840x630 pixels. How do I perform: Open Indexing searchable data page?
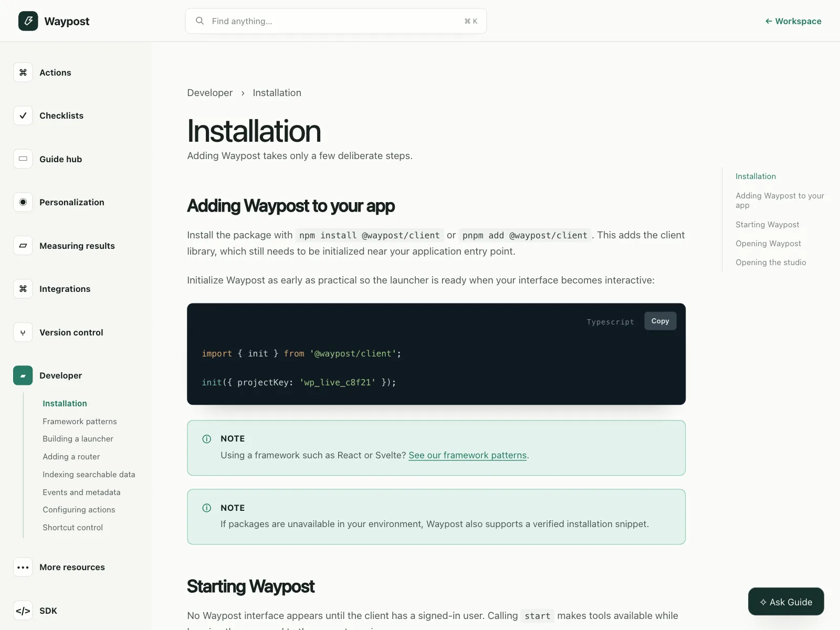[x=89, y=474]
